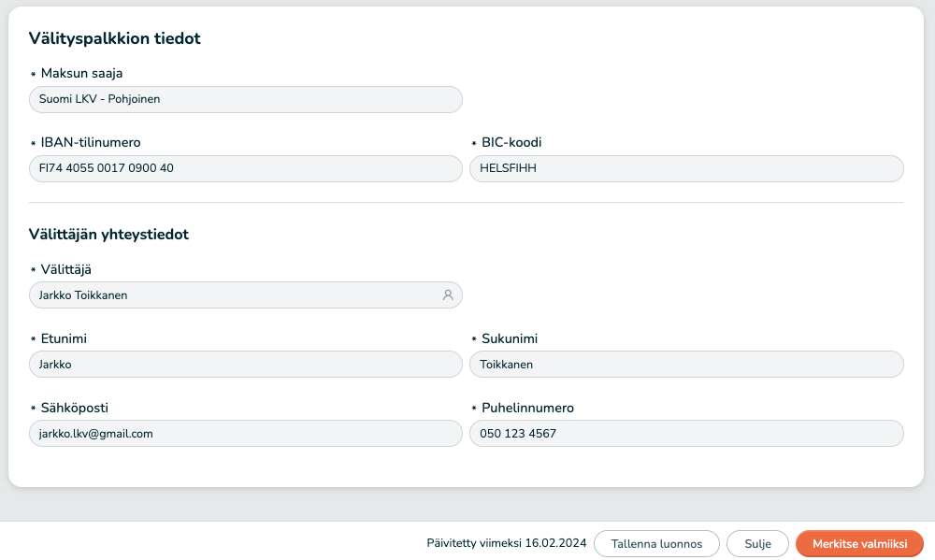Click the Sähköposti field label
The image size is (935, 560).
coord(81,409)
